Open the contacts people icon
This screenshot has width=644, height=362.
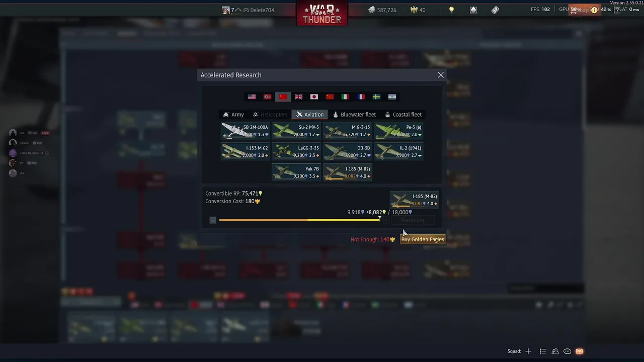pyautogui.click(x=555, y=351)
